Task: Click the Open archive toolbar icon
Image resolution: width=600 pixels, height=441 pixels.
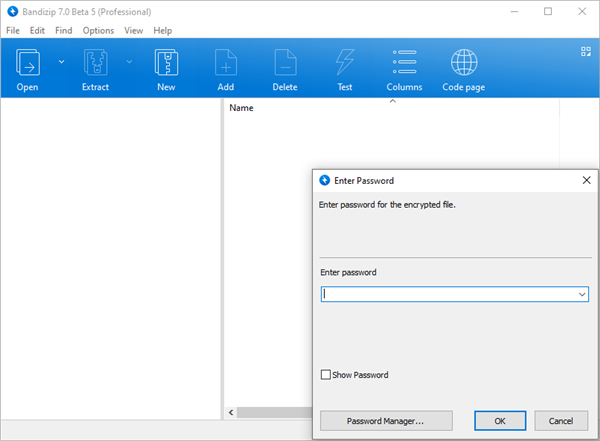Action: coord(28,64)
